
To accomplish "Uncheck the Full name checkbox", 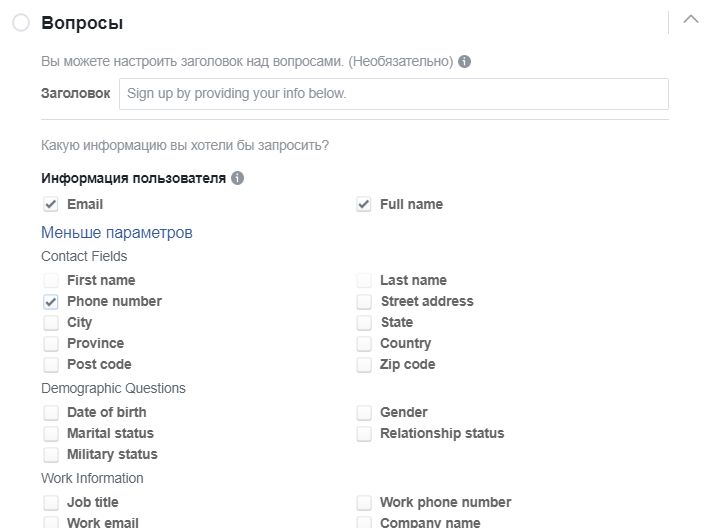I will (x=364, y=204).
